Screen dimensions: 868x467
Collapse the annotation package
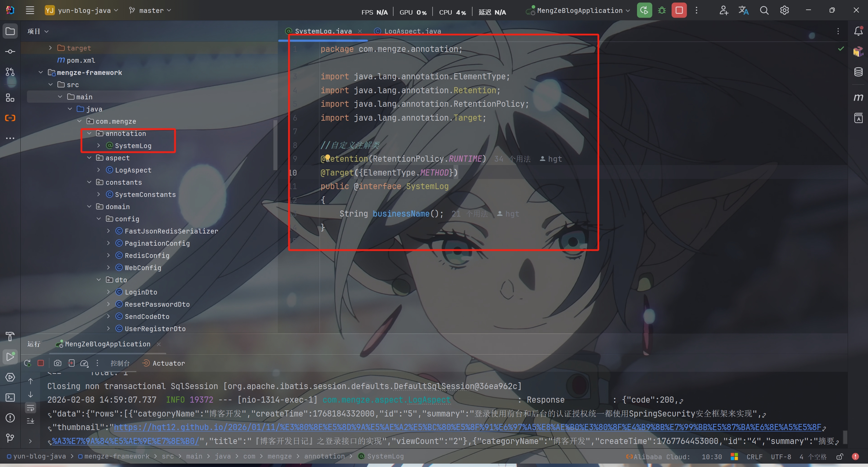coord(89,134)
